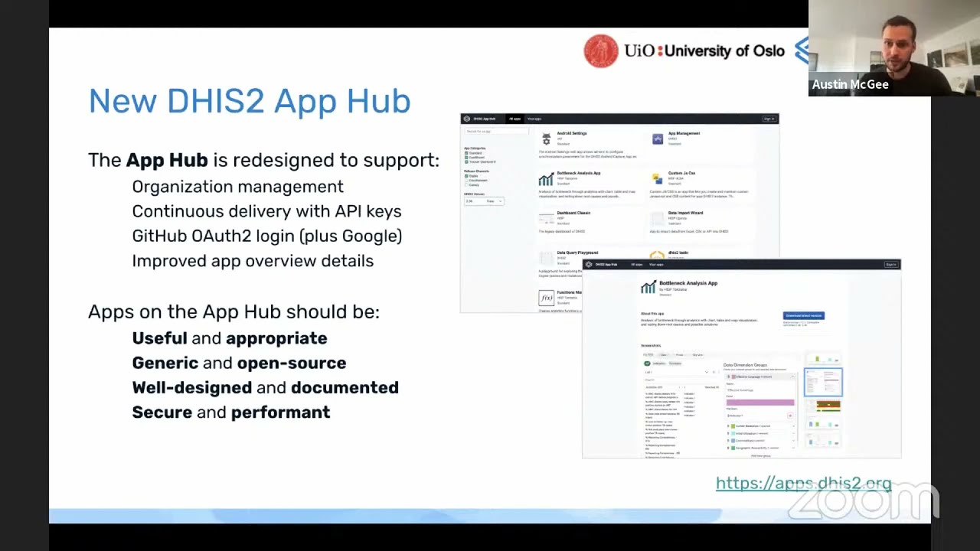The width and height of the screenshot is (980, 551).
Task: Open the https://apps.dhis2.org link
Action: [803, 483]
